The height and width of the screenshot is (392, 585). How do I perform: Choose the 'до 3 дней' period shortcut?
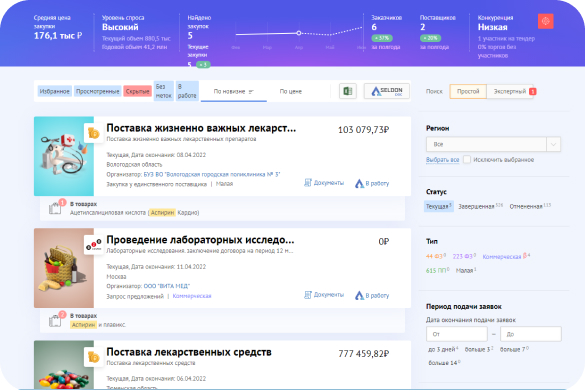(443, 349)
